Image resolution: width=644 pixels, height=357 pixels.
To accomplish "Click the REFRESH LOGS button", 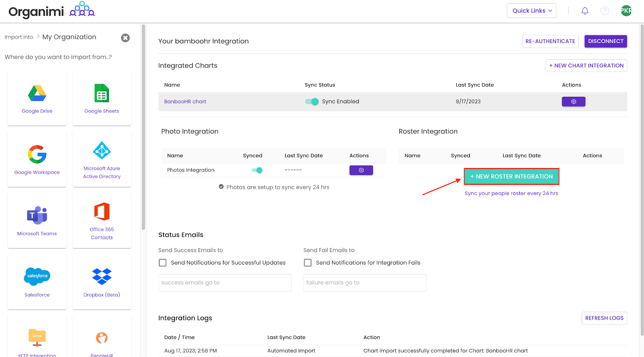I will coord(604,318).
